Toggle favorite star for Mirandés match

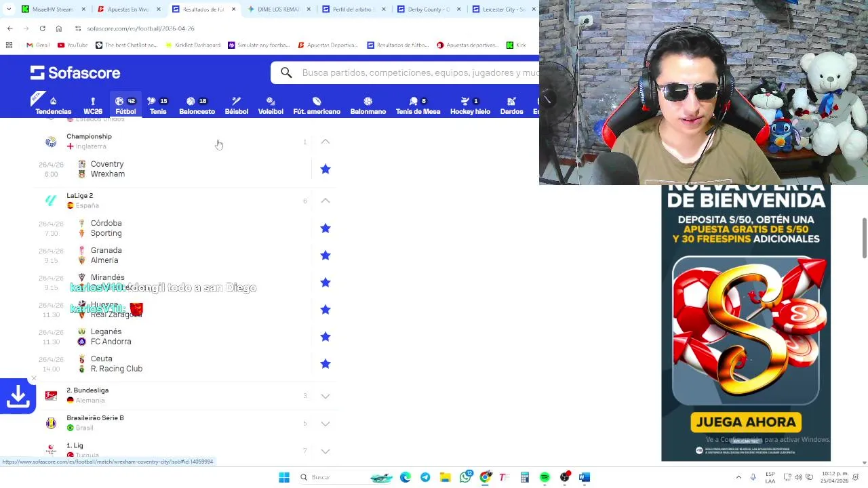325,283
